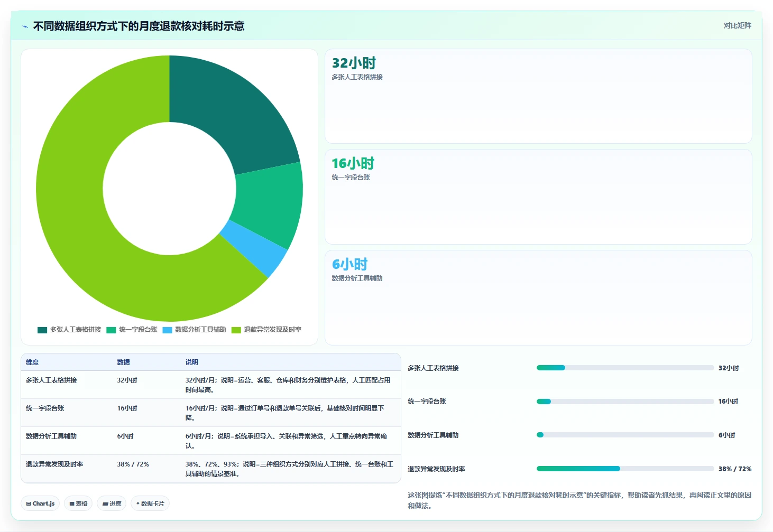Click the Chart.js tag chip

40,503
